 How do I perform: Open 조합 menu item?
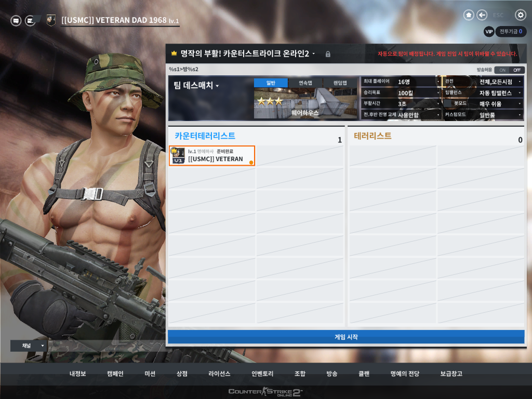pos(300,374)
